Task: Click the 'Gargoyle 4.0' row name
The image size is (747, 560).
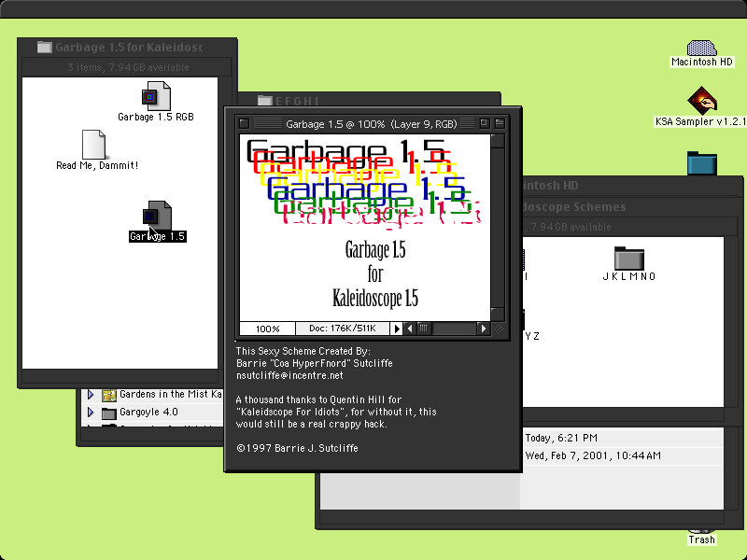Action: click(x=148, y=412)
